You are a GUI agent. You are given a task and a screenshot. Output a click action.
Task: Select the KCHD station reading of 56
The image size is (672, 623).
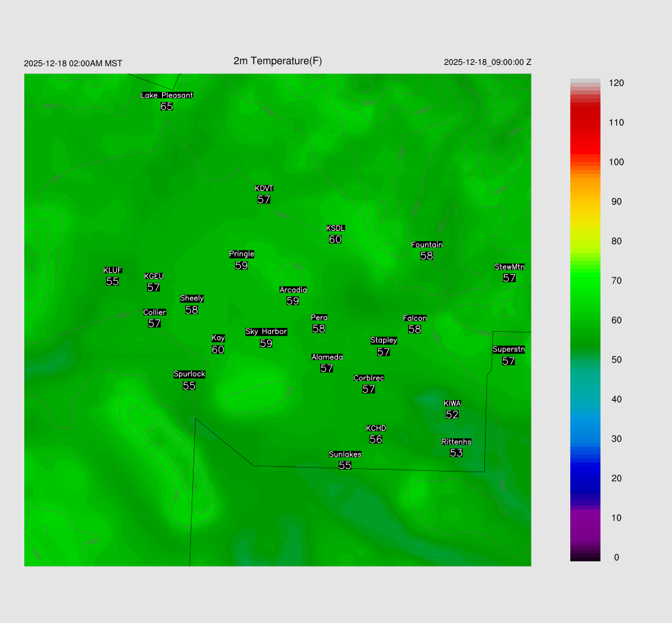point(375,439)
